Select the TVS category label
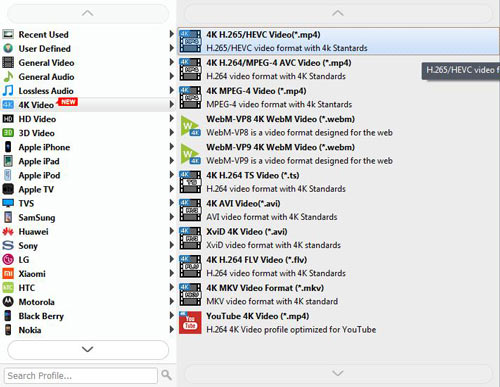The width and height of the screenshot is (500, 387). pyautogui.click(x=26, y=203)
